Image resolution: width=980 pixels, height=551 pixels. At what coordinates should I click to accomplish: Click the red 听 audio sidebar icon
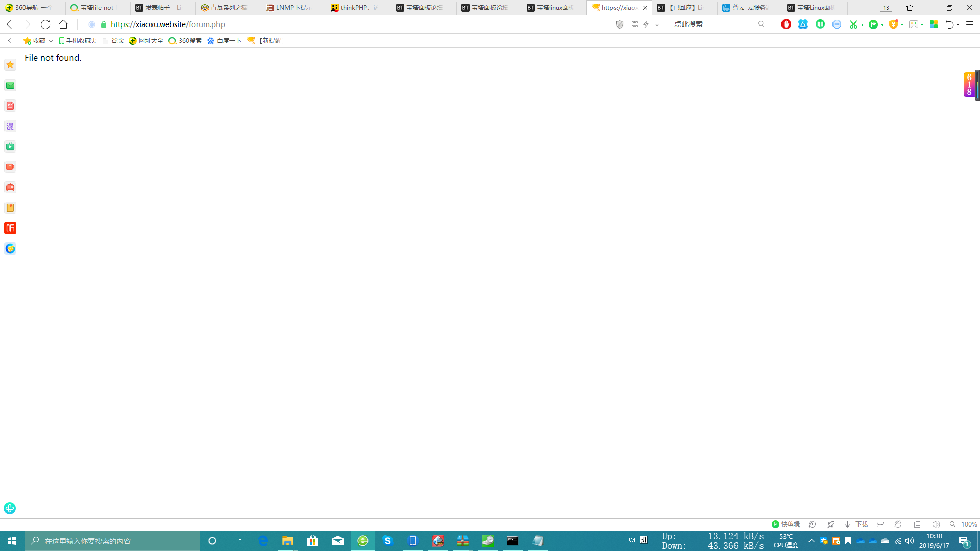[10, 228]
